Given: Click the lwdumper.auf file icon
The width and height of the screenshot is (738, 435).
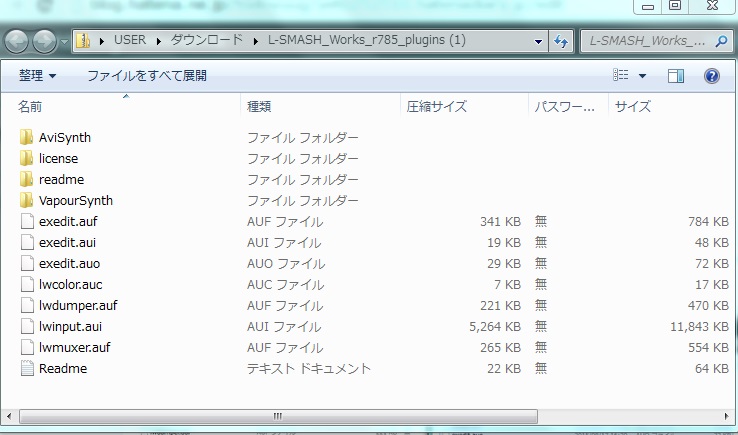Looking at the screenshot, I should [x=27, y=305].
